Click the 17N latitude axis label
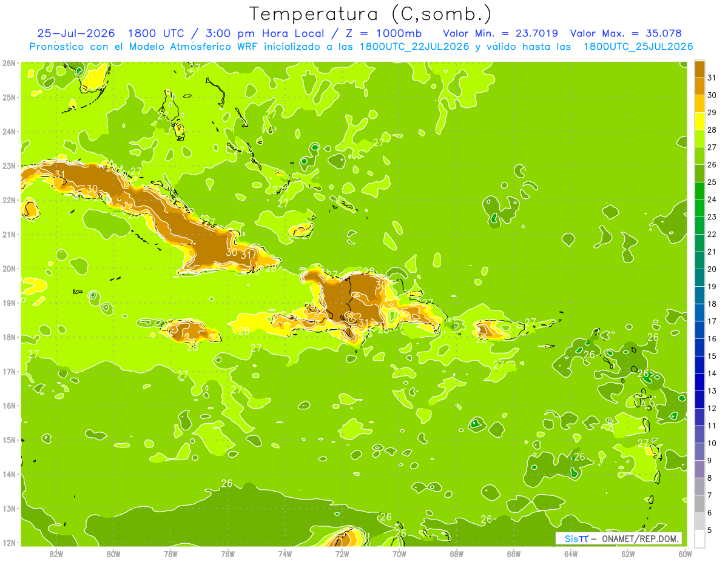Image resolution: width=728 pixels, height=562 pixels. point(8,371)
